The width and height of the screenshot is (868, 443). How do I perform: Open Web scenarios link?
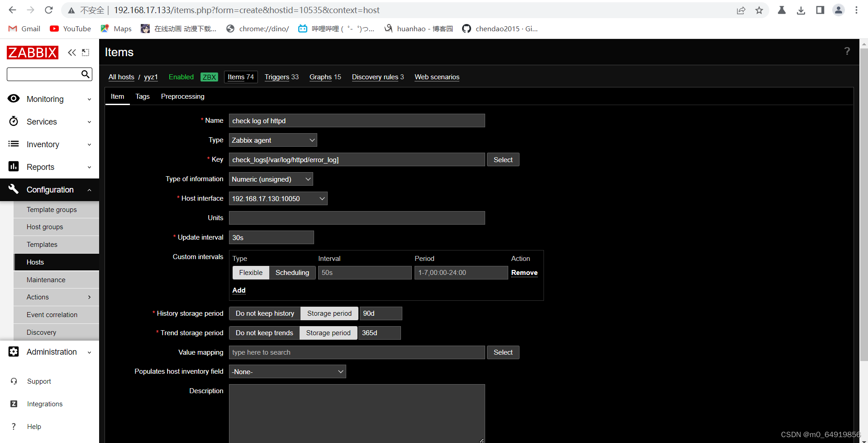click(x=437, y=77)
